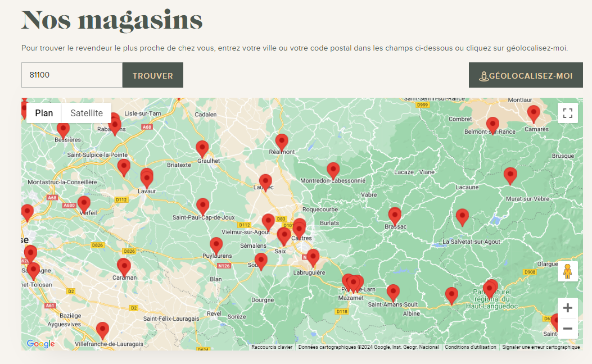This screenshot has width=592, height=364.
Task: Click the Baziège town label
Action: (70, 316)
